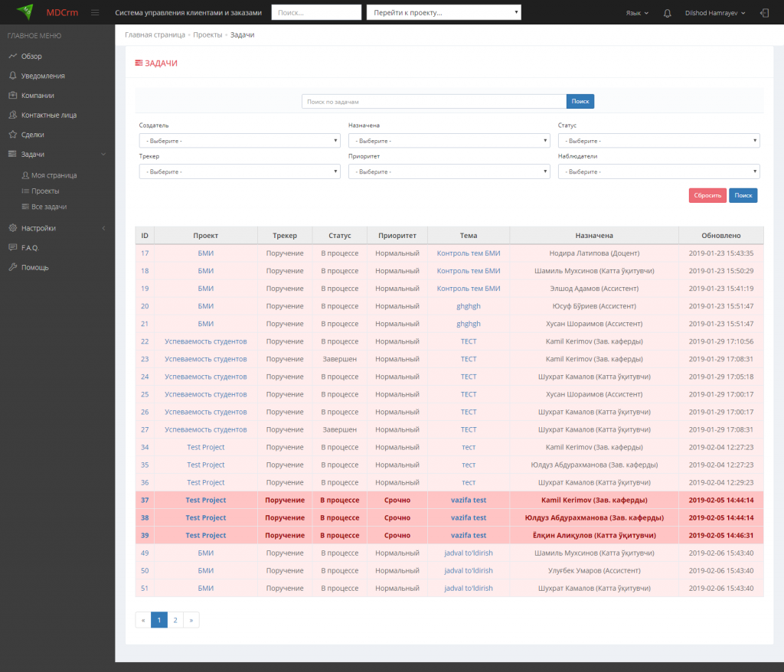
Task: Go to Сделки in sidebar
Action: click(32, 135)
